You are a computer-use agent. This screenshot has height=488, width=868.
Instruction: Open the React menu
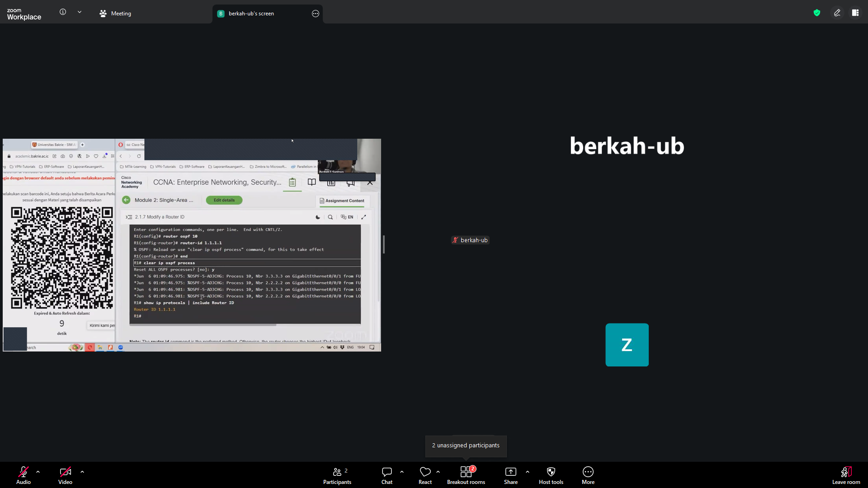(x=425, y=475)
